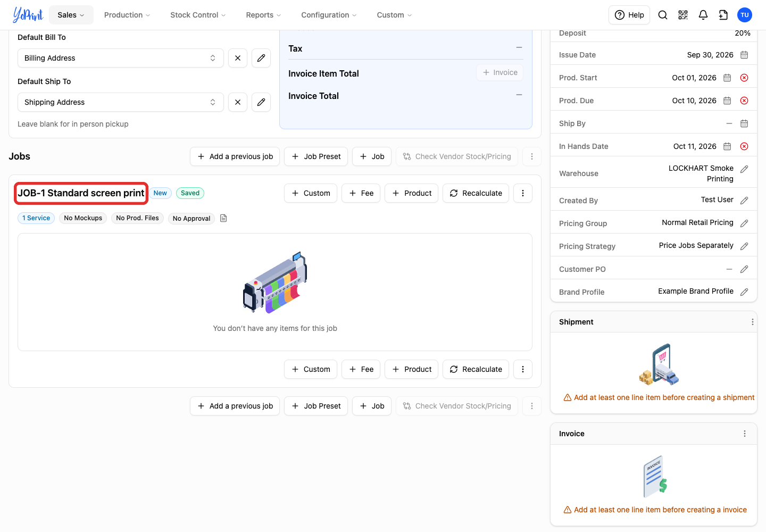Viewport: 766px width, 532px height.
Task: Expand the Production menu
Action: 127,15
